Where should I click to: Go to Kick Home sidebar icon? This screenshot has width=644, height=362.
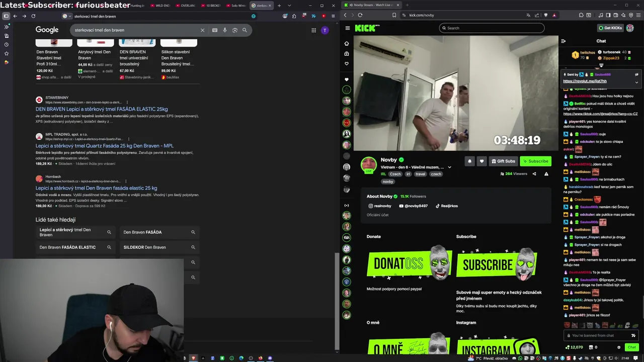pos(347,44)
